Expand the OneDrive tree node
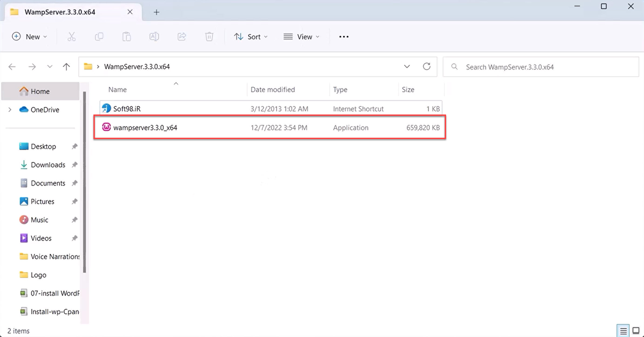 pyautogui.click(x=10, y=110)
